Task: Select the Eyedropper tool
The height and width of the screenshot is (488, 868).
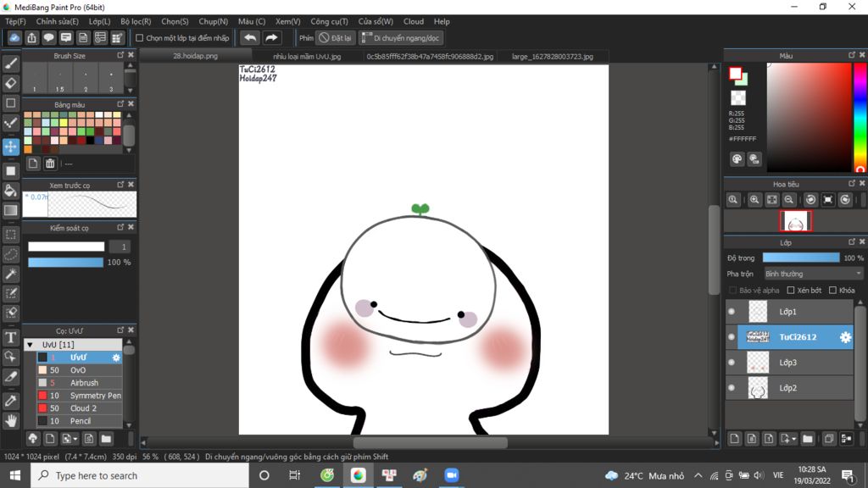Action: click(x=10, y=401)
